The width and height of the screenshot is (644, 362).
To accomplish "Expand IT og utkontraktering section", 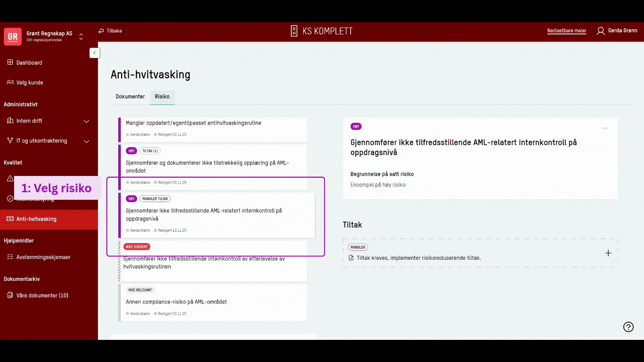I will [x=86, y=141].
